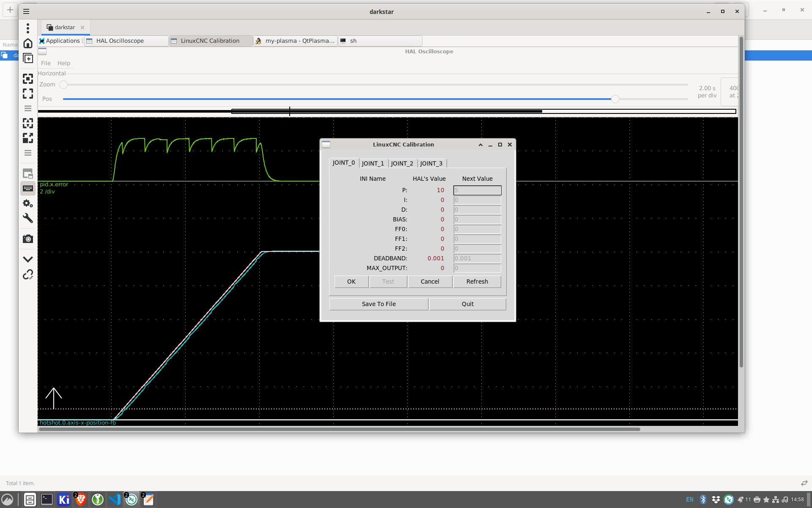This screenshot has height=508, width=812.
Task: Click the pid.x.error channel label
Action: tap(54, 185)
